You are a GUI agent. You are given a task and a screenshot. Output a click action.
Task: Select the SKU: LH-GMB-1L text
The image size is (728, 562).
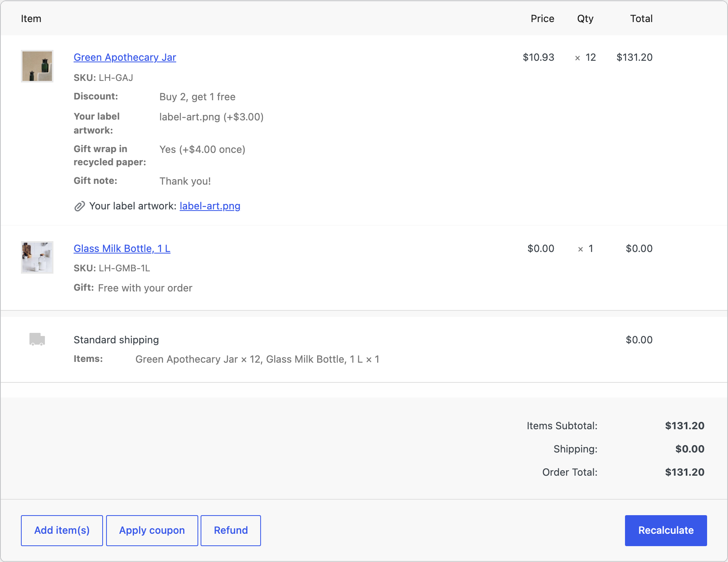[x=112, y=268]
